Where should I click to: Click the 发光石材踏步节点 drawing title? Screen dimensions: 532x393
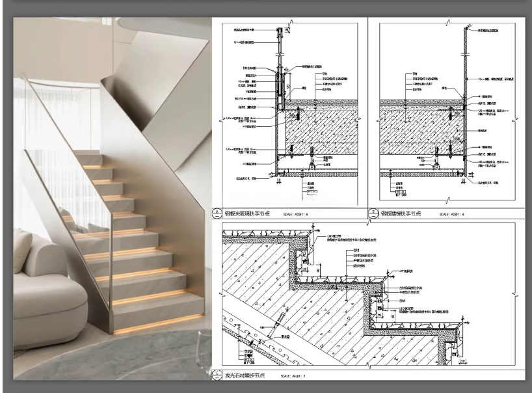pyautogui.click(x=245, y=375)
